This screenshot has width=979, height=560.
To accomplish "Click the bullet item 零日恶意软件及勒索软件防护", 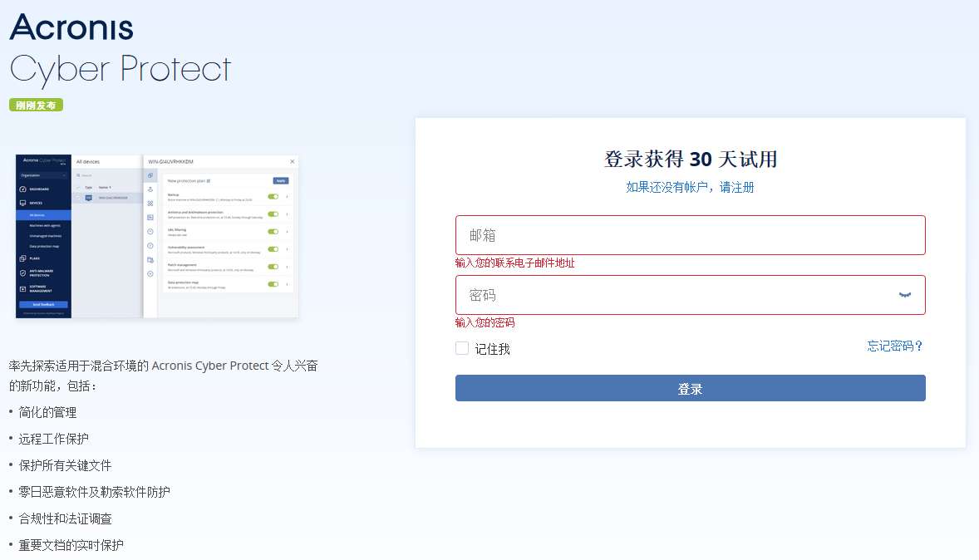I will (94, 492).
